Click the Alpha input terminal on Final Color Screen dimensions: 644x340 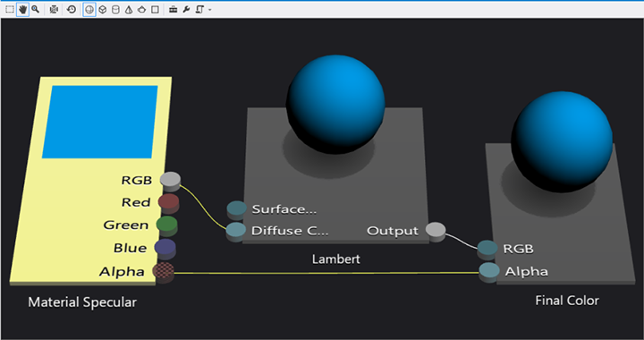click(489, 273)
